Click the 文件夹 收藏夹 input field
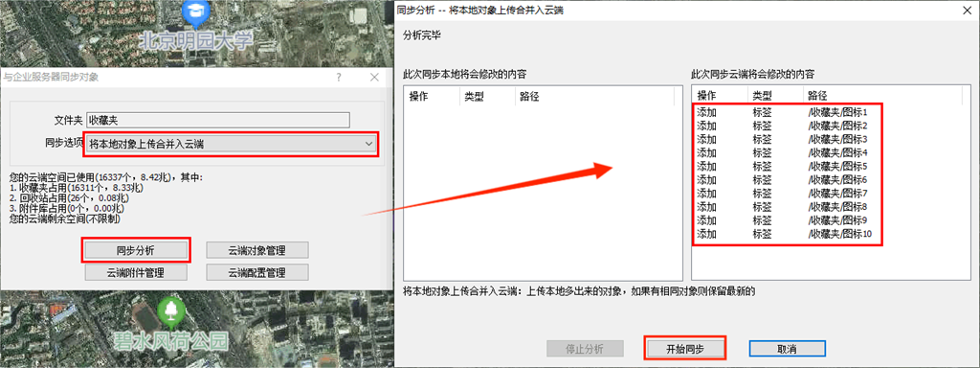The image size is (980, 368). pyautogui.click(x=218, y=120)
